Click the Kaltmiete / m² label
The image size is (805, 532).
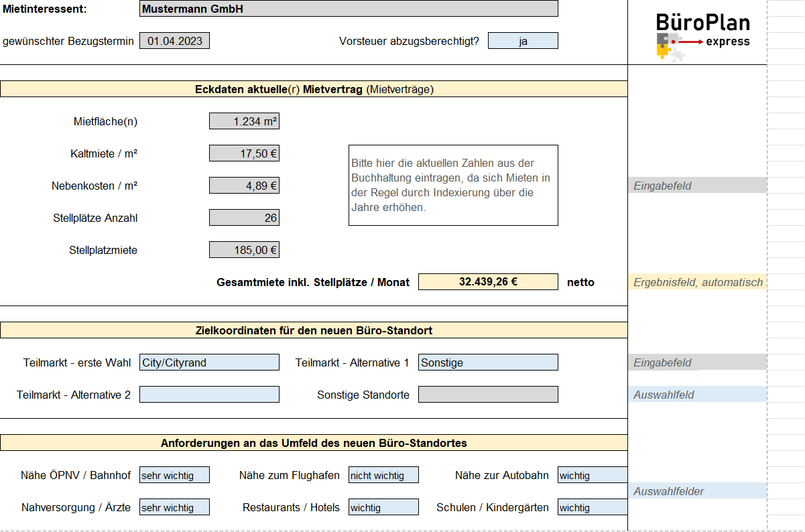click(x=104, y=153)
